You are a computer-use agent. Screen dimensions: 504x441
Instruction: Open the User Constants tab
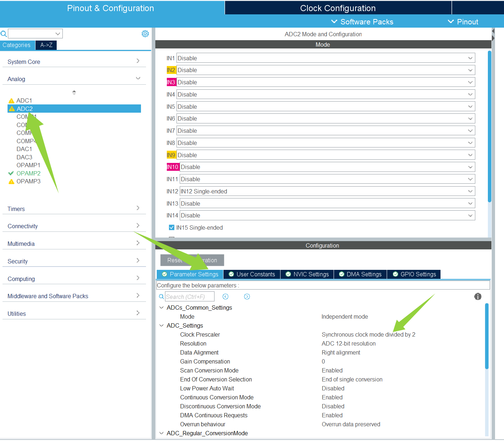pos(252,275)
